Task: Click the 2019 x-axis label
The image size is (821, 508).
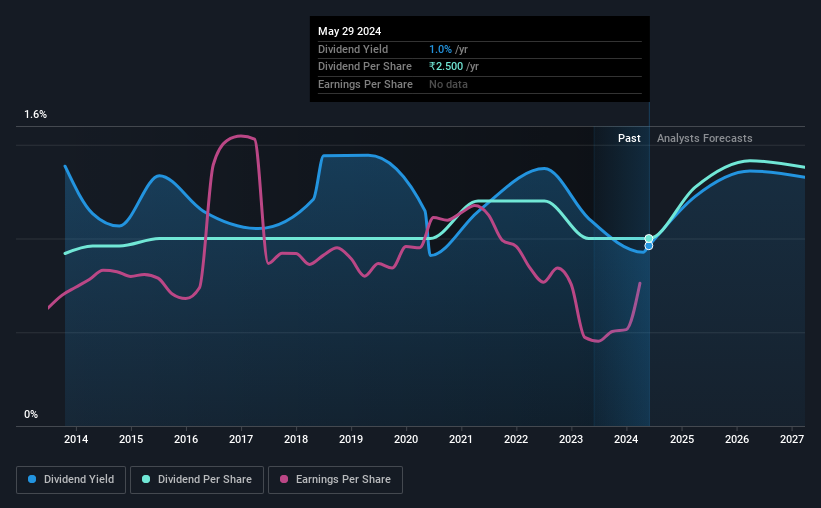Action: click(x=351, y=439)
